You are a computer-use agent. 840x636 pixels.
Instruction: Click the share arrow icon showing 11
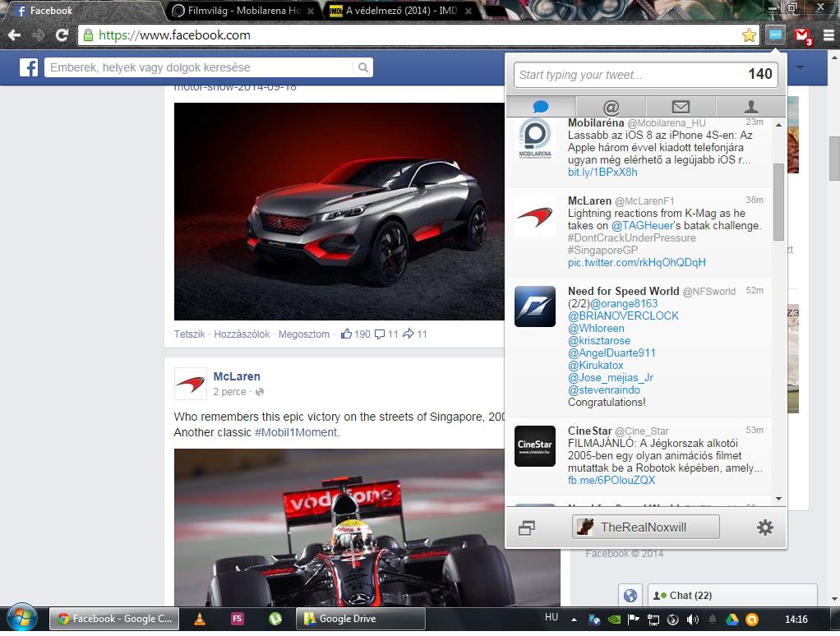[408, 334]
